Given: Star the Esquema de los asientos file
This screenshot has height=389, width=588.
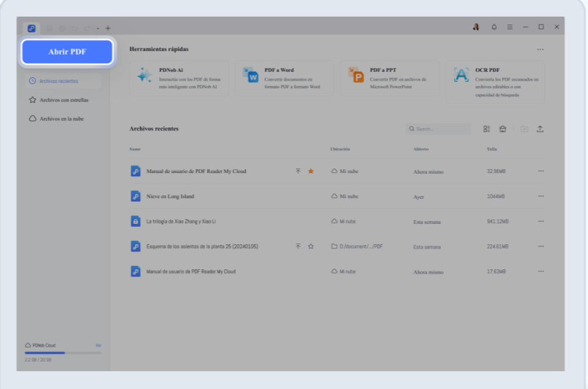Looking at the screenshot, I should pyautogui.click(x=311, y=247).
